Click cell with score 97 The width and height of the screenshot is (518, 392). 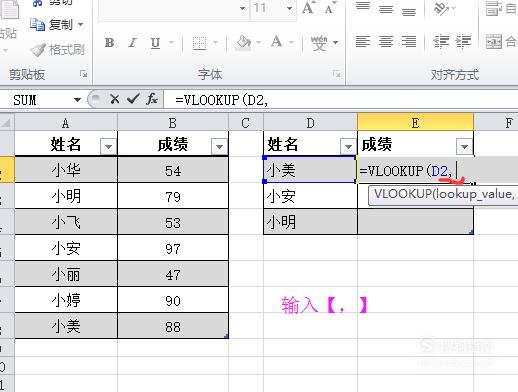click(173, 248)
